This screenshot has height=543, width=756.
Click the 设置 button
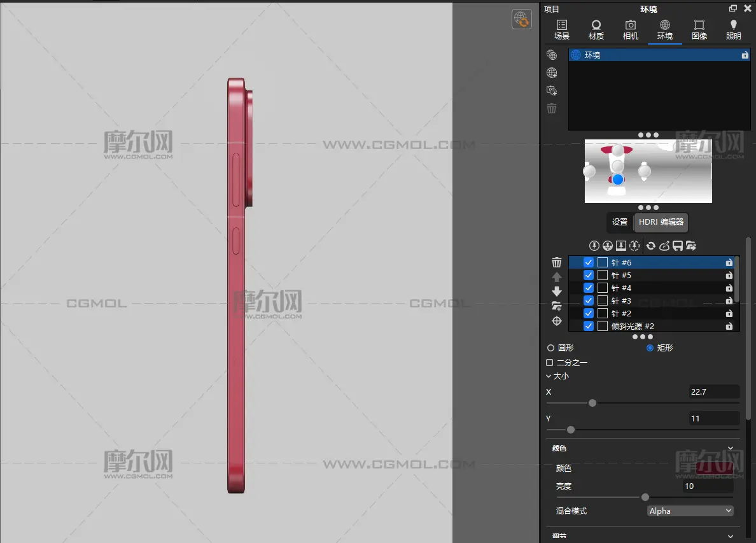coord(620,222)
